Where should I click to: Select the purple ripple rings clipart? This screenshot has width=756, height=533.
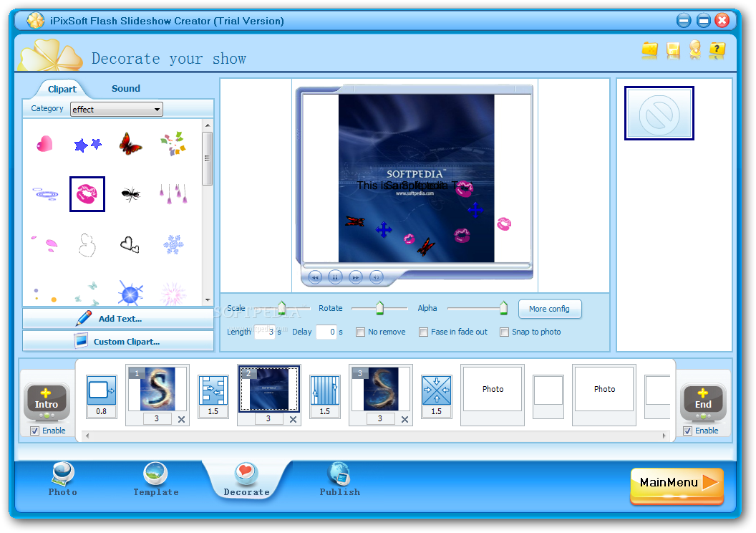pyautogui.click(x=45, y=194)
